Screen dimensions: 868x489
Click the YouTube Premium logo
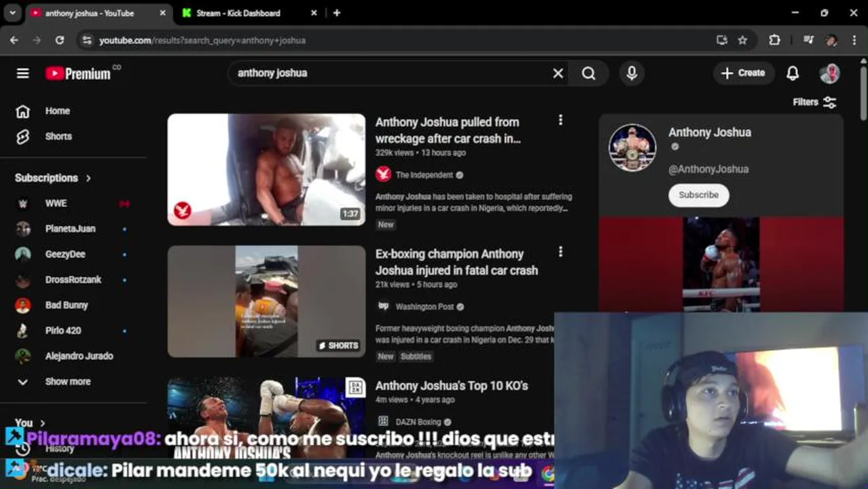(x=78, y=73)
